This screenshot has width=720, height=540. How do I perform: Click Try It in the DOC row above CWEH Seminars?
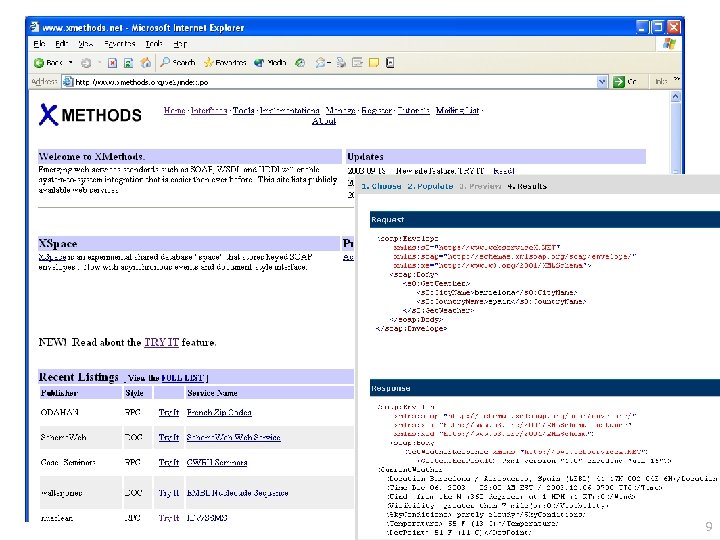pos(169,437)
